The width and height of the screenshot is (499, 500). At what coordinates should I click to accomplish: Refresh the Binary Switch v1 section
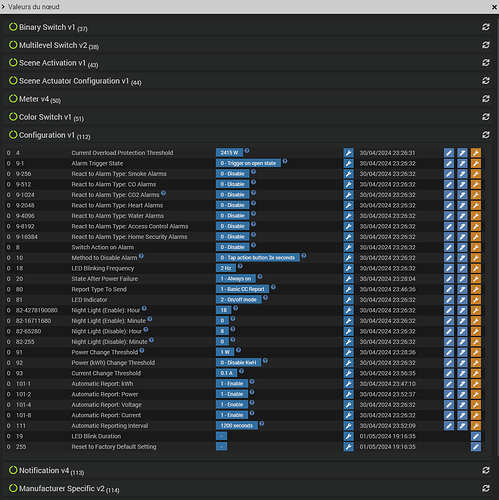coord(486,27)
